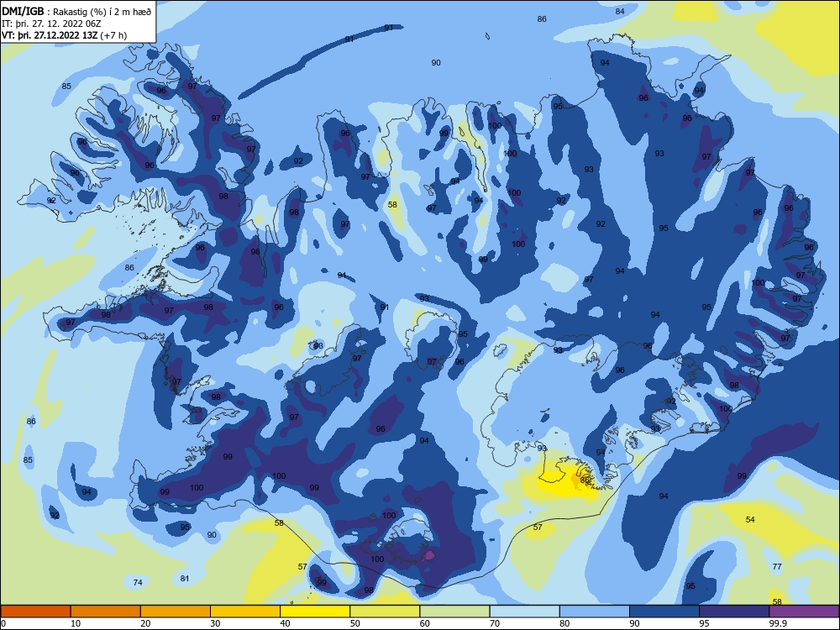This screenshot has width=840, height=630.
Task: Click the legend tick label '99.9'
Action: [777, 623]
